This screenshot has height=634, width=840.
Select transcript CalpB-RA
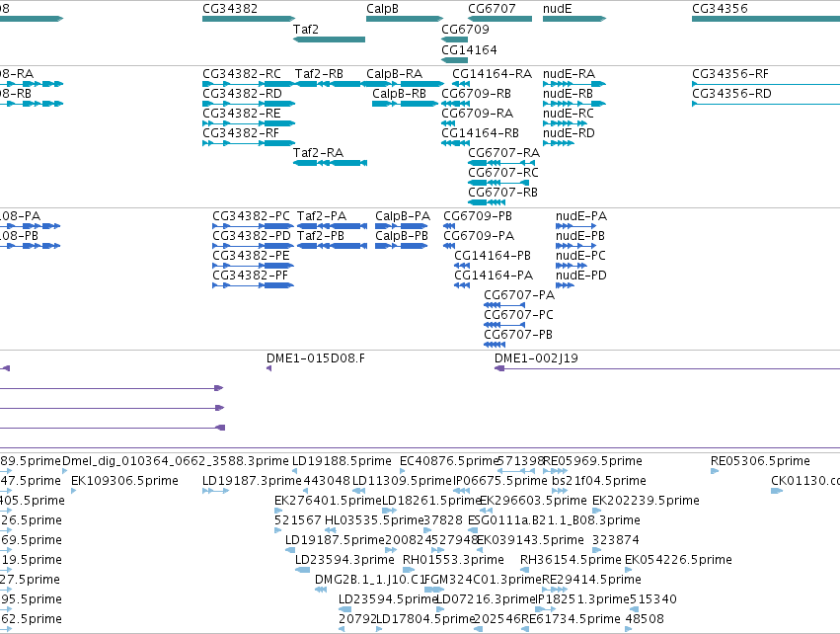pyautogui.click(x=394, y=73)
